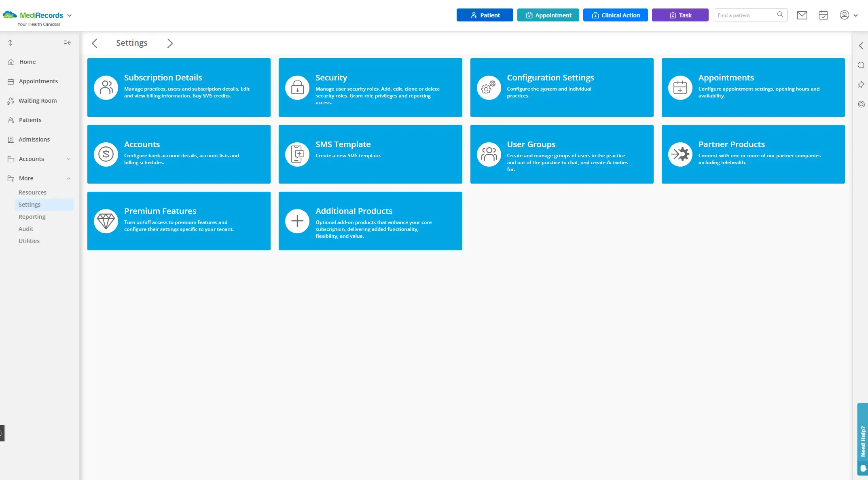Collapse the left sidebar menu icon

click(x=68, y=43)
